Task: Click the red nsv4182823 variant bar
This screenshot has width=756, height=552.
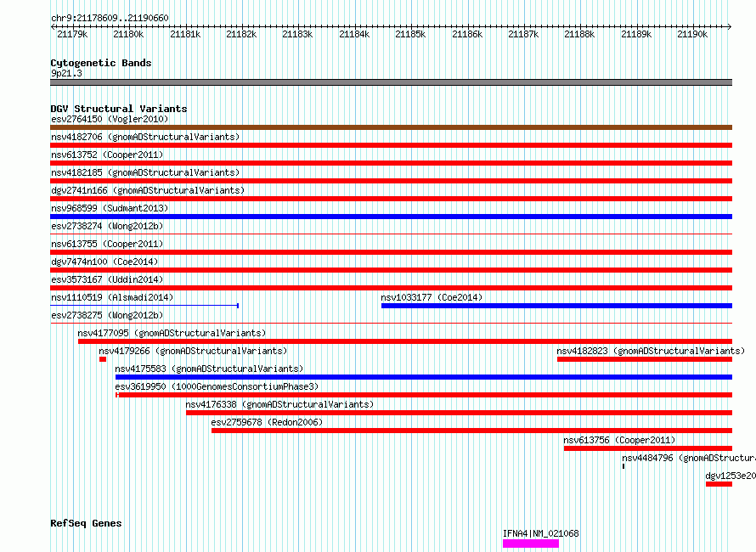Action: [x=645, y=359]
